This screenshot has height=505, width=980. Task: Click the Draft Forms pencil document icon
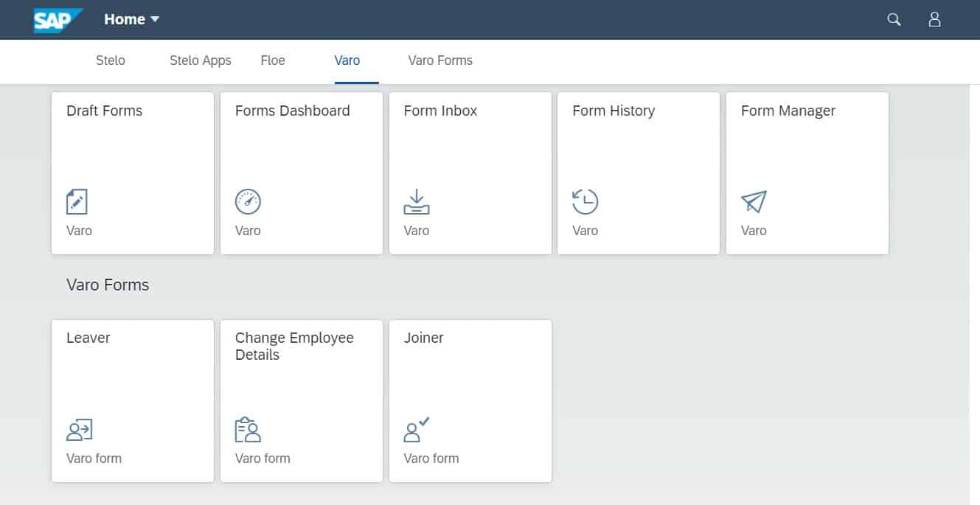[77, 201]
